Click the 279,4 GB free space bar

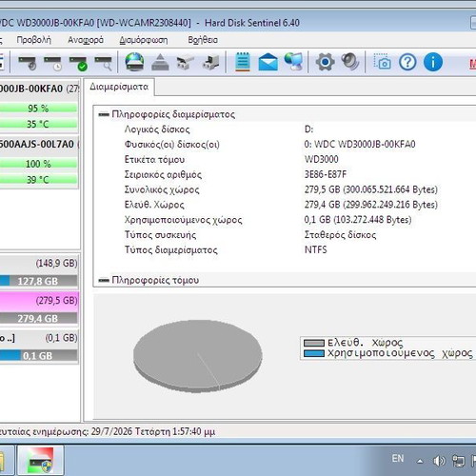38,318
